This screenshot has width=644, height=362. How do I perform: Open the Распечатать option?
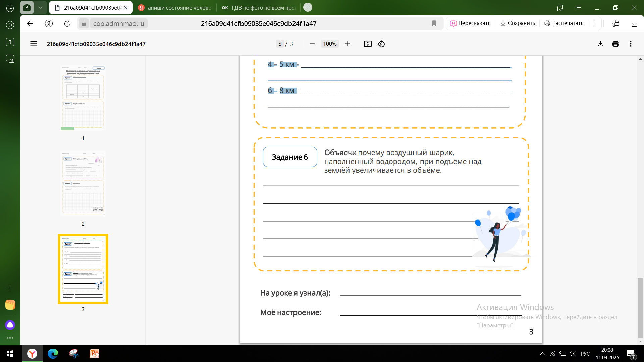(x=564, y=23)
